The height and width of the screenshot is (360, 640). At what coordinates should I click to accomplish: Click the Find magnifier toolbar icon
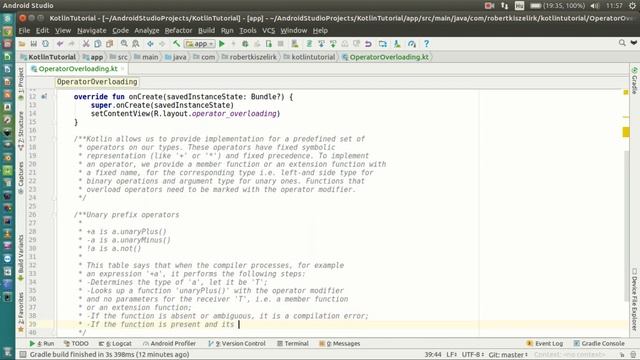pos(124,44)
